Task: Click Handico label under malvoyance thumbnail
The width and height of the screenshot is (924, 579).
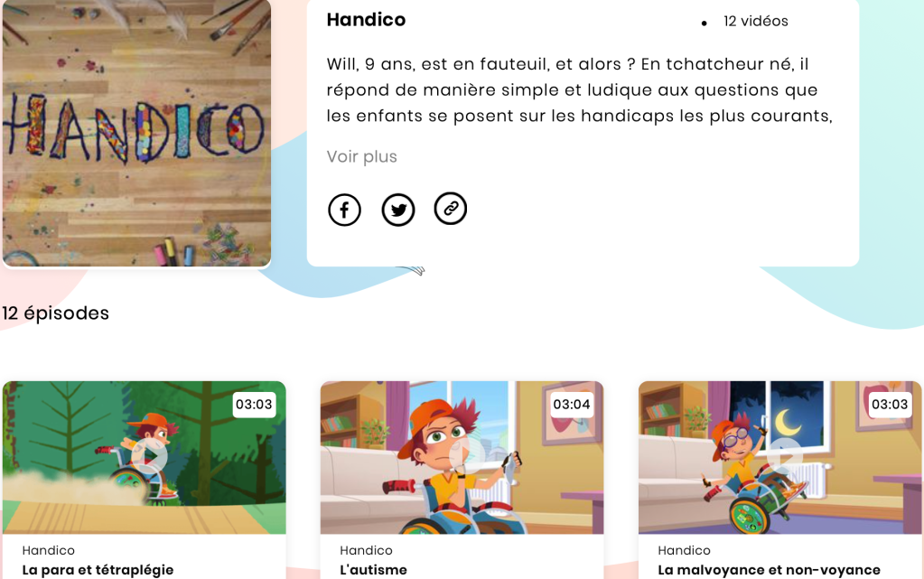Action: click(684, 550)
